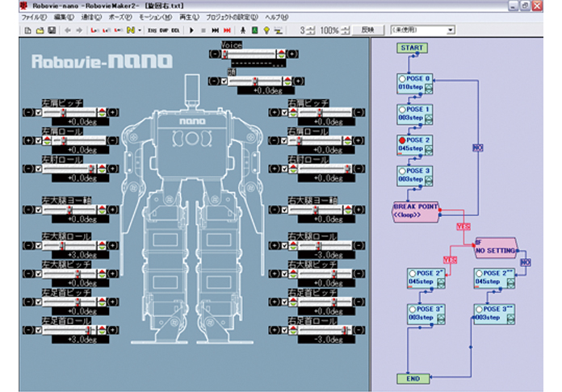Image resolution: width=562 pixels, height=392 pixels.
Task: Click plus button of 左足首ロール
Action: coord(113,330)
